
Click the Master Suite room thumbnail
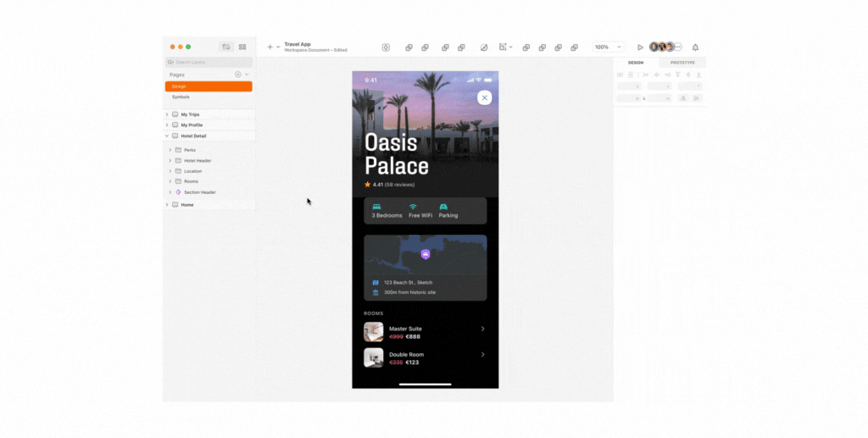(x=374, y=332)
